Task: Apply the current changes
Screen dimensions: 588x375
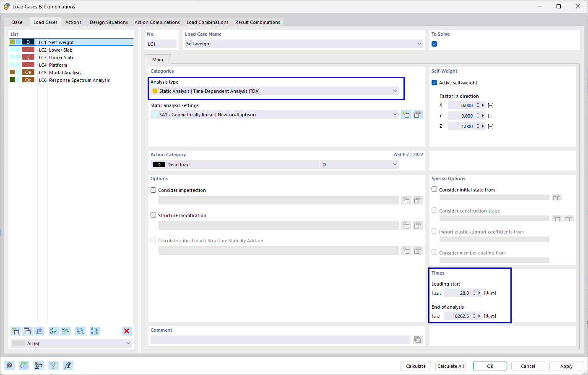Action: click(x=566, y=366)
